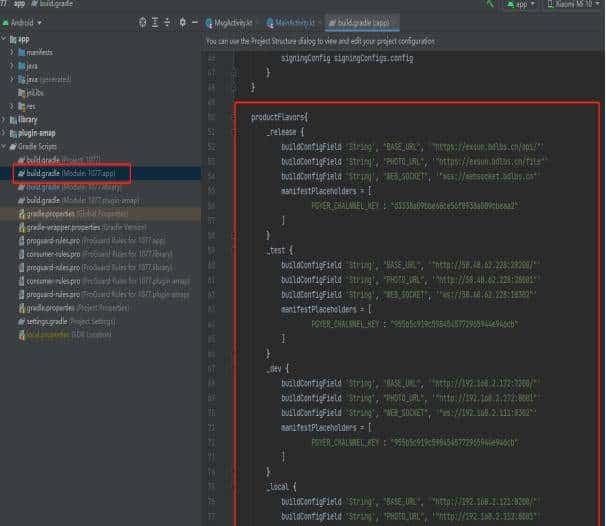
Task: Hide the Project tool window
Action: [x=194, y=22]
